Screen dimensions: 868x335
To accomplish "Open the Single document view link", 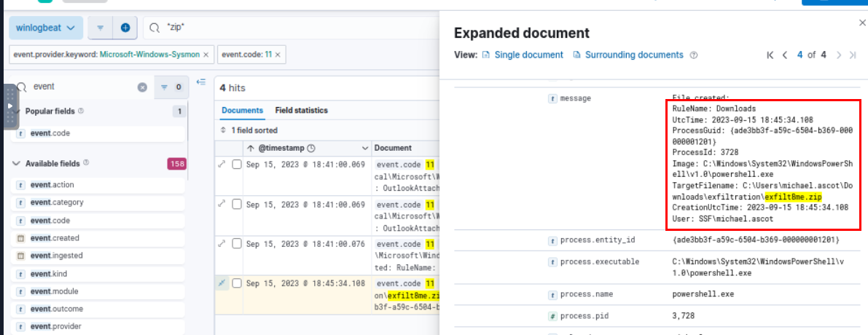I will click(x=528, y=55).
